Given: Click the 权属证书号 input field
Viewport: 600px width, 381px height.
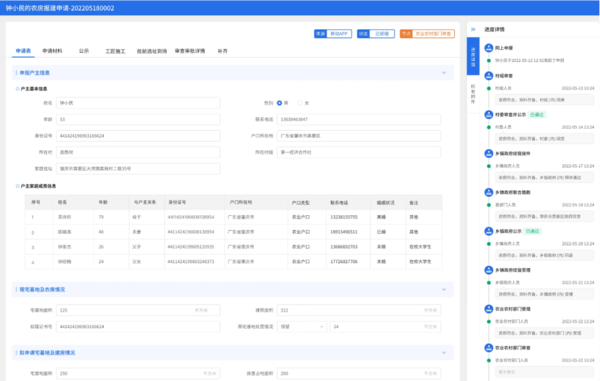Looking at the screenshot, I should (x=138, y=327).
